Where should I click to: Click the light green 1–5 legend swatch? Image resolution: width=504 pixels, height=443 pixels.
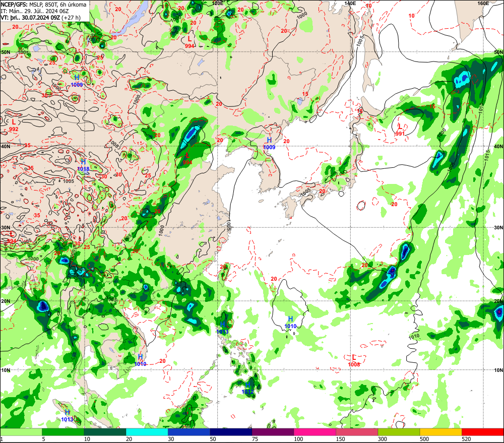tap(21, 432)
